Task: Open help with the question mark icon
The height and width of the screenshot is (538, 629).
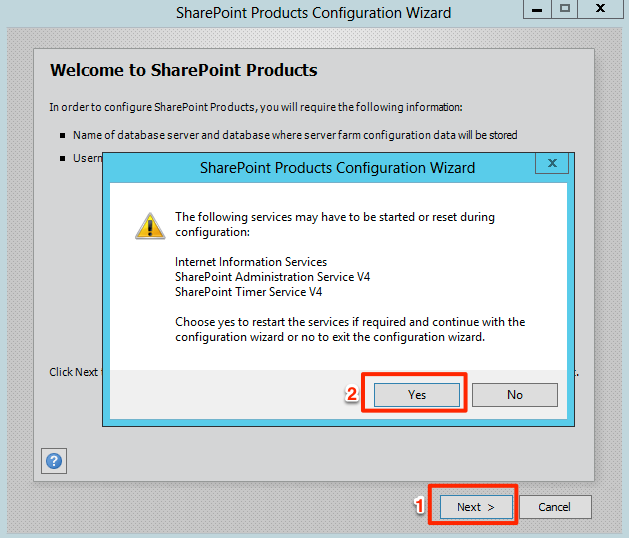Action: [x=54, y=461]
